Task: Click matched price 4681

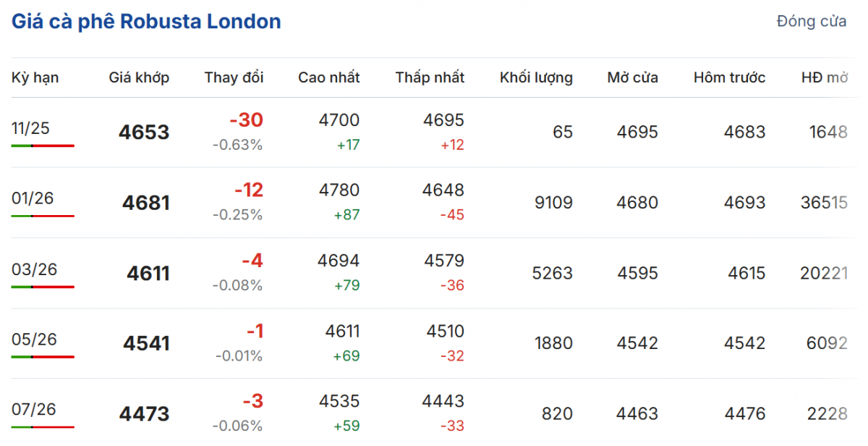Action: (145, 203)
